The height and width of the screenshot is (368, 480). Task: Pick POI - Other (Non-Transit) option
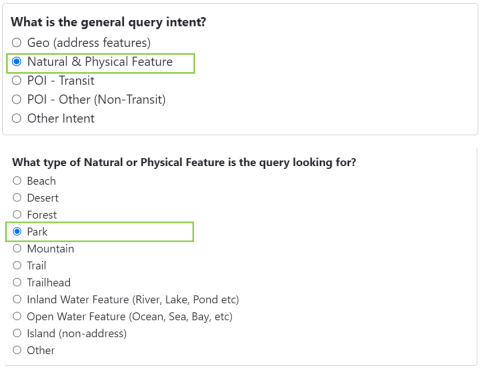[17, 99]
